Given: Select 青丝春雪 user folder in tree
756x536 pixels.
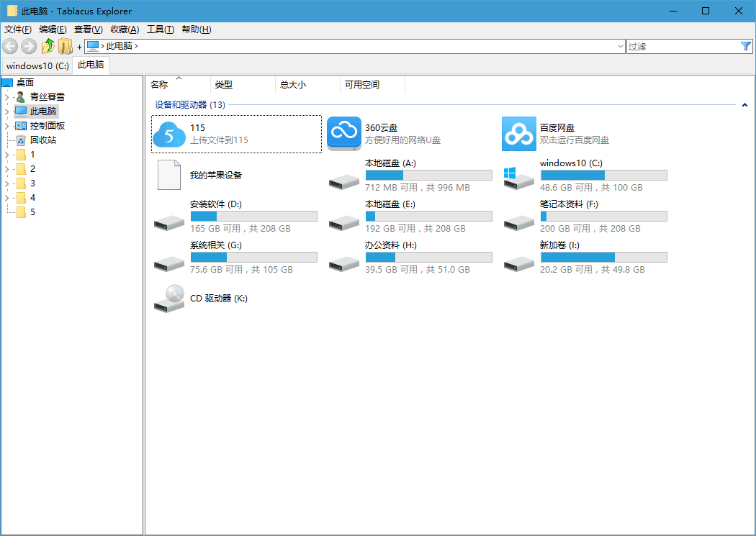Looking at the screenshot, I should pyautogui.click(x=48, y=97).
